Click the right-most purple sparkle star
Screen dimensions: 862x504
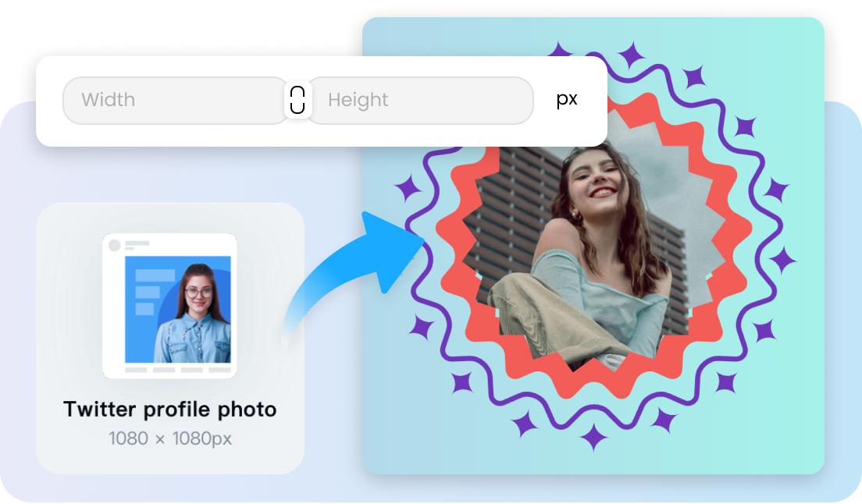click(x=782, y=260)
